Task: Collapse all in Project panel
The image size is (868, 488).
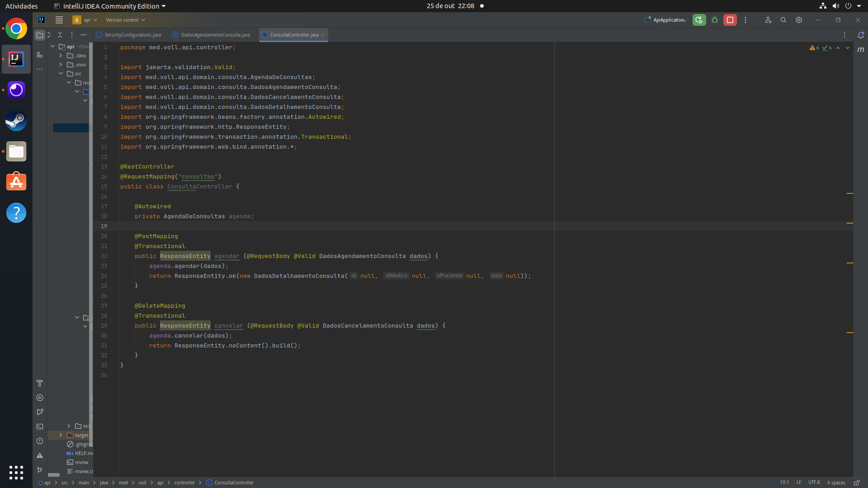Action: pyautogui.click(x=60, y=35)
